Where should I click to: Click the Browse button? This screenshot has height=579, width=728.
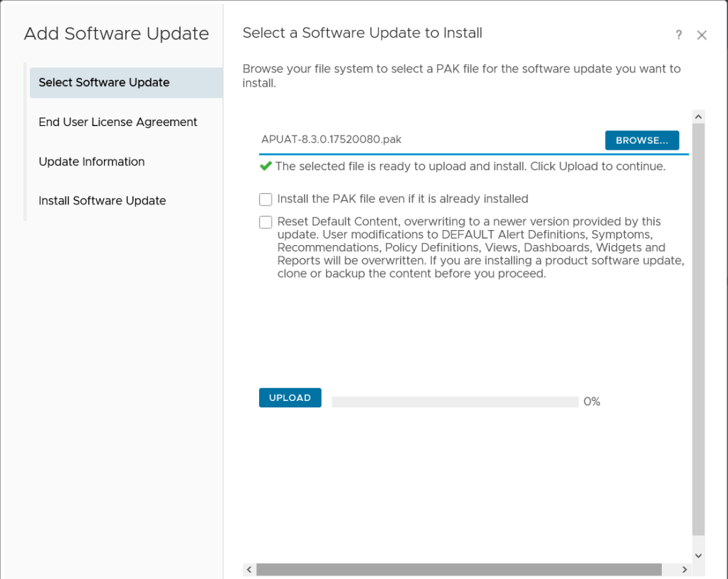[x=642, y=140]
